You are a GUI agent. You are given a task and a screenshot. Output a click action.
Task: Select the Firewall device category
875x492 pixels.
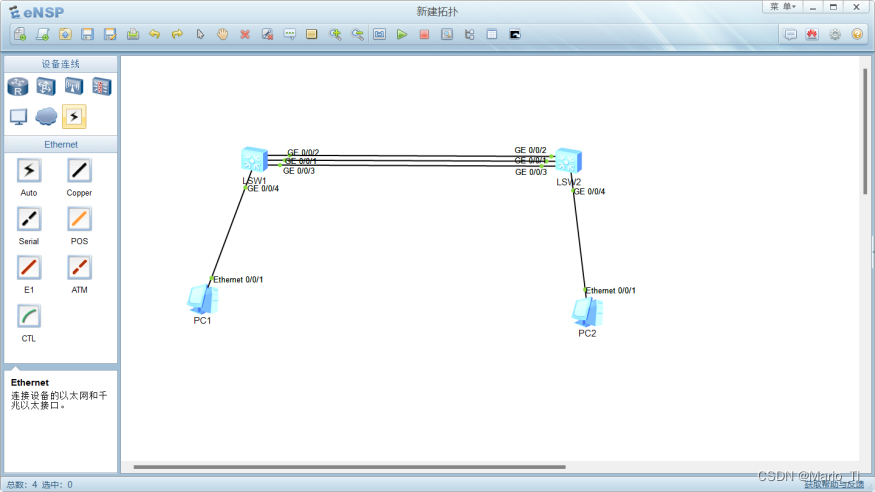[102, 86]
